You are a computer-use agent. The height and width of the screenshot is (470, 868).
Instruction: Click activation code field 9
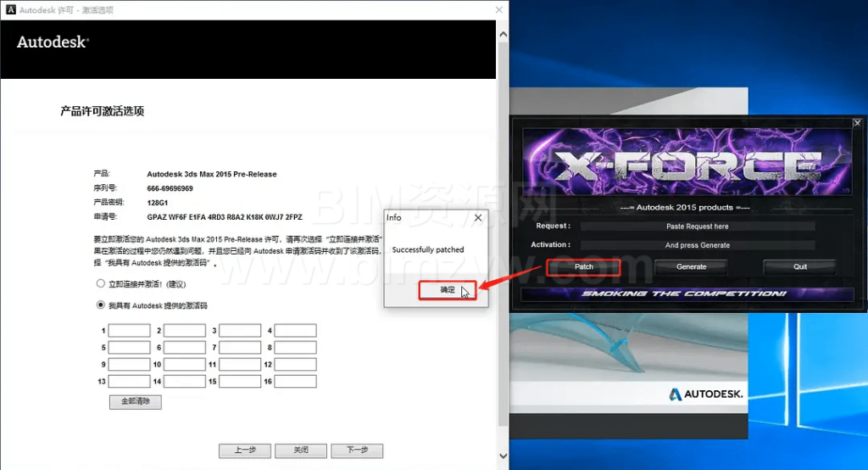129,365
